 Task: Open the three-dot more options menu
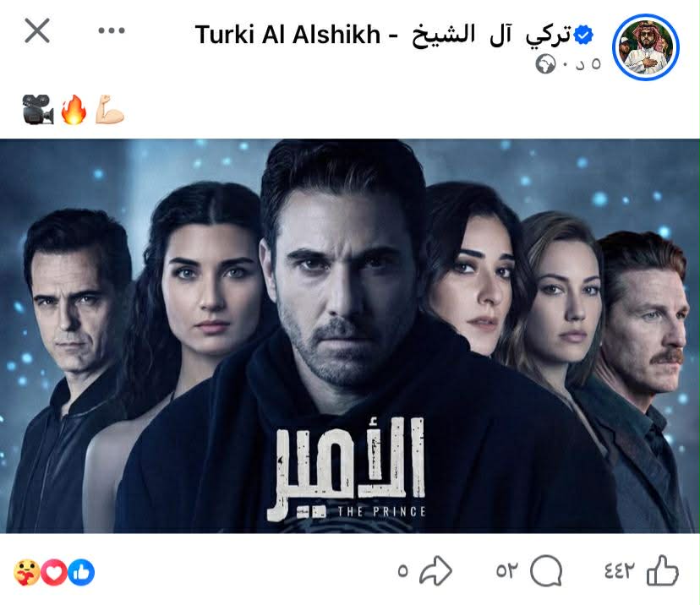(112, 30)
